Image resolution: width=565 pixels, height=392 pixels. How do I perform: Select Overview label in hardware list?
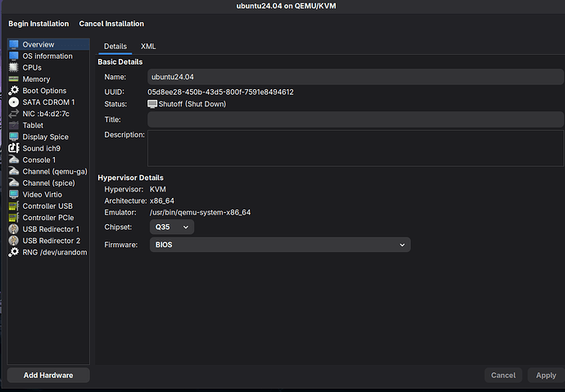coord(38,45)
